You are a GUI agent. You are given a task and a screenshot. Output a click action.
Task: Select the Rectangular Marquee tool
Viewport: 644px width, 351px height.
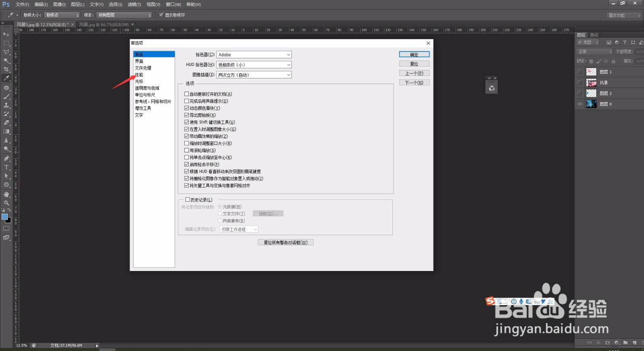[6, 43]
